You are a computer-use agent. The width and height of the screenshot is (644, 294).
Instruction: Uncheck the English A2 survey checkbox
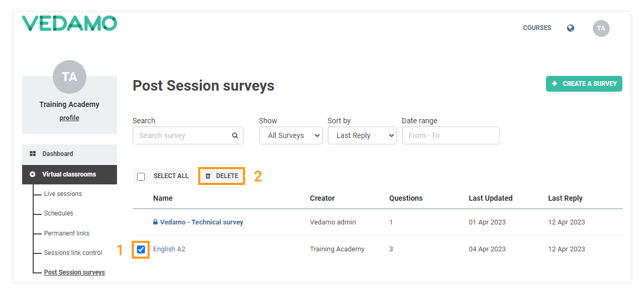(141, 249)
